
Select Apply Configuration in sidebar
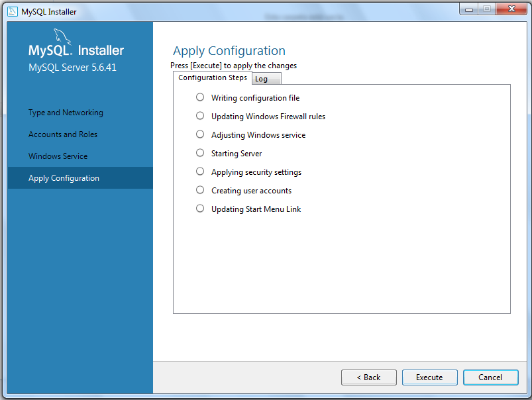tap(80, 177)
